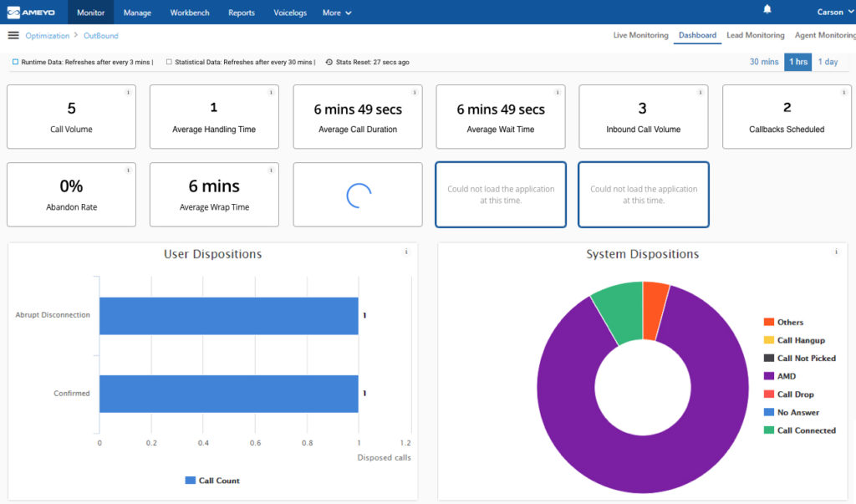Open the hamburger navigation menu

13,35
